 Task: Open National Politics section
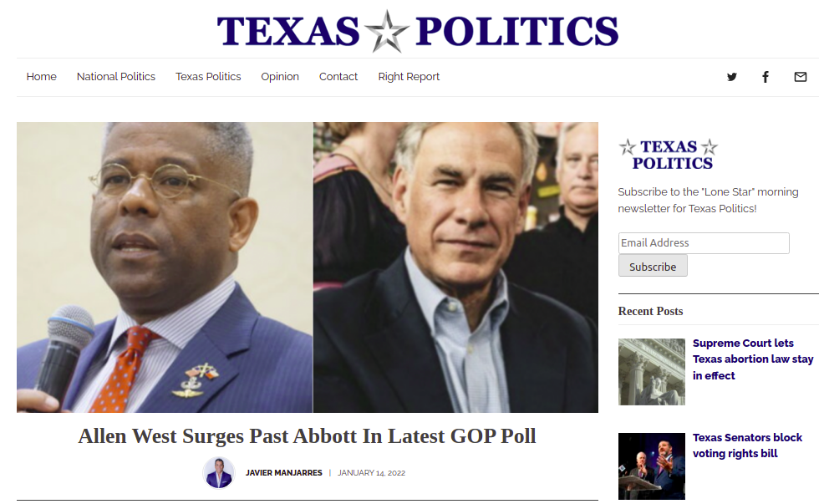116,77
